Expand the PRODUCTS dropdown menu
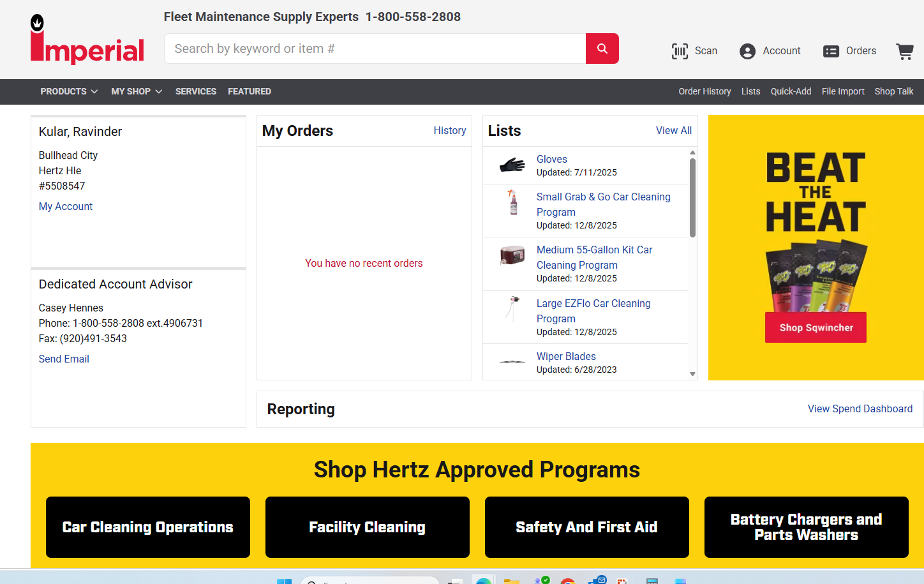This screenshot has height=584, width=924. coord(69,91)
